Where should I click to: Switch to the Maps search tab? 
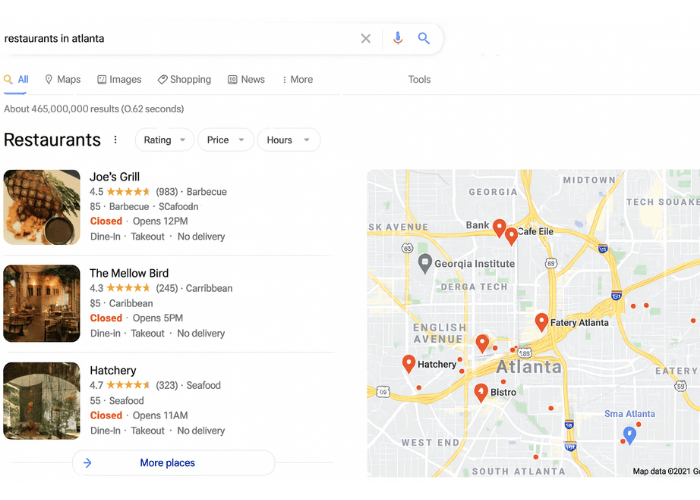(x=62, y=79)
